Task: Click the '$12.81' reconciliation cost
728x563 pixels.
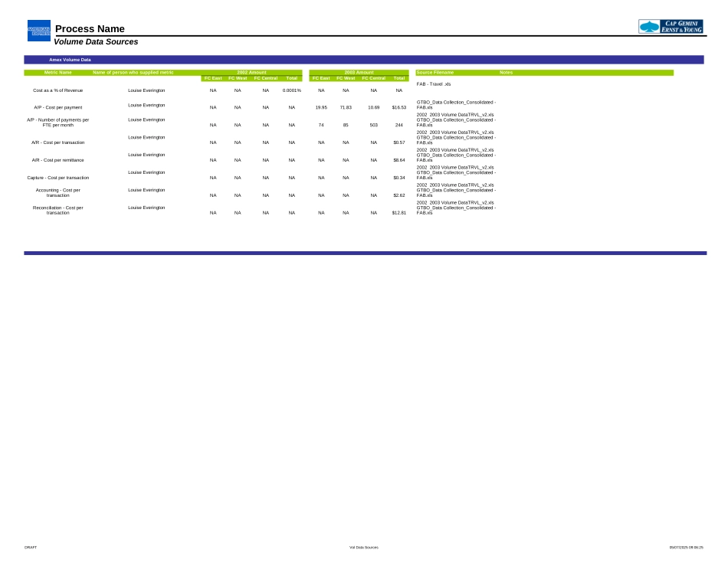Action: (399, 213)
